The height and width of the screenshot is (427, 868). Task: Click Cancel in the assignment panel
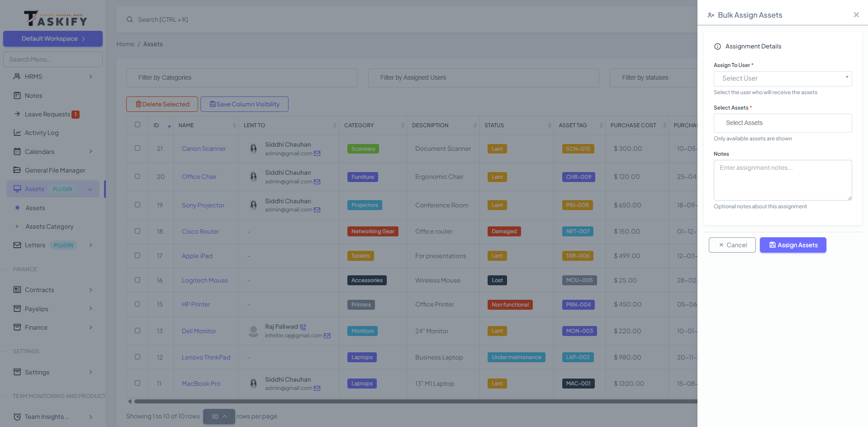click(x=732, y=245)
